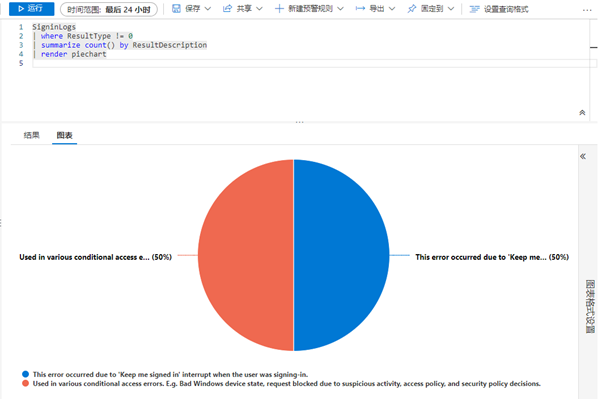Click the orange legend dot for conditional access errors
Image resolution: width=602 pixels, height=399 pixels.
tap(25, 383)
